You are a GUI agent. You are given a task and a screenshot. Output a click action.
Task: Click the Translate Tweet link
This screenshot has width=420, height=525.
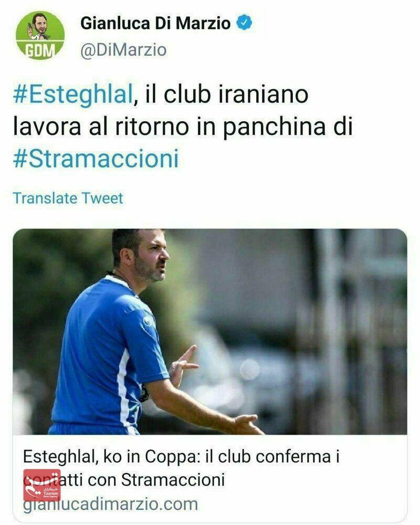click(68, 198)
